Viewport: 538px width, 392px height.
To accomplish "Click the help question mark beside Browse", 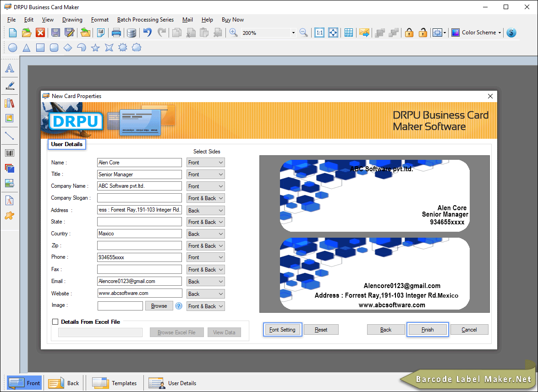I will [179, 306].
